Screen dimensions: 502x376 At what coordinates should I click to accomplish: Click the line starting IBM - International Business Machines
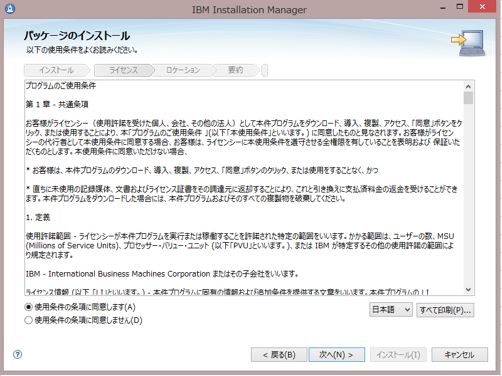pyautogui.click(x=162, y=274)
